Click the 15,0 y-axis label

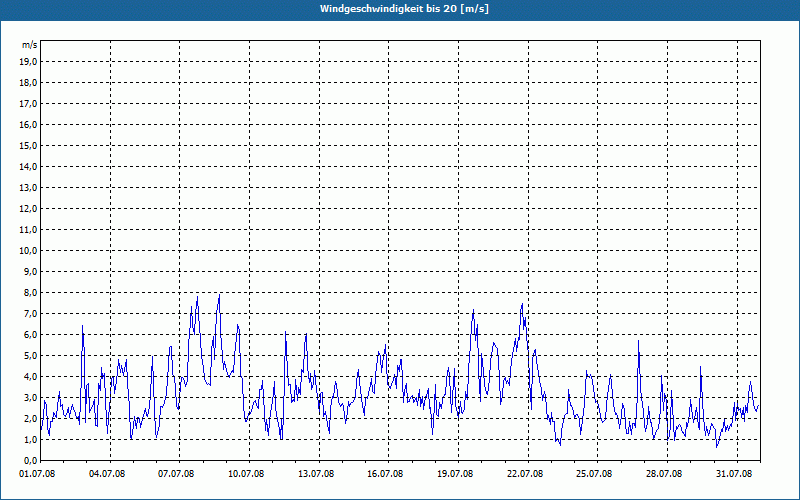click(29, 145)
